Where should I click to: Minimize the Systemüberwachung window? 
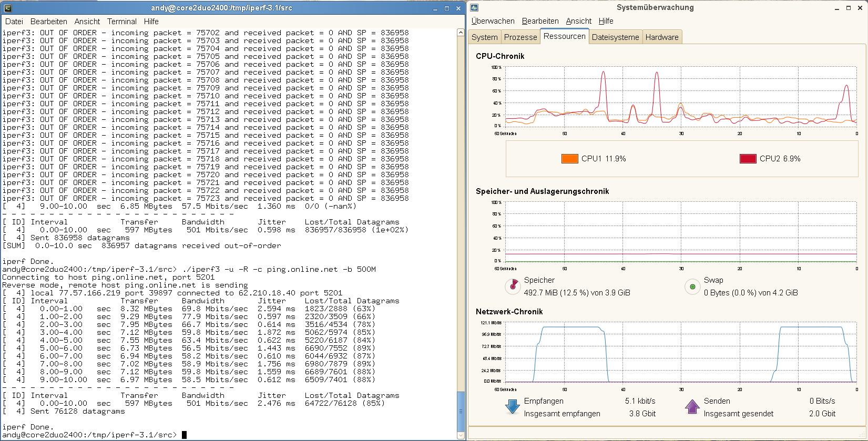[837, 8]
